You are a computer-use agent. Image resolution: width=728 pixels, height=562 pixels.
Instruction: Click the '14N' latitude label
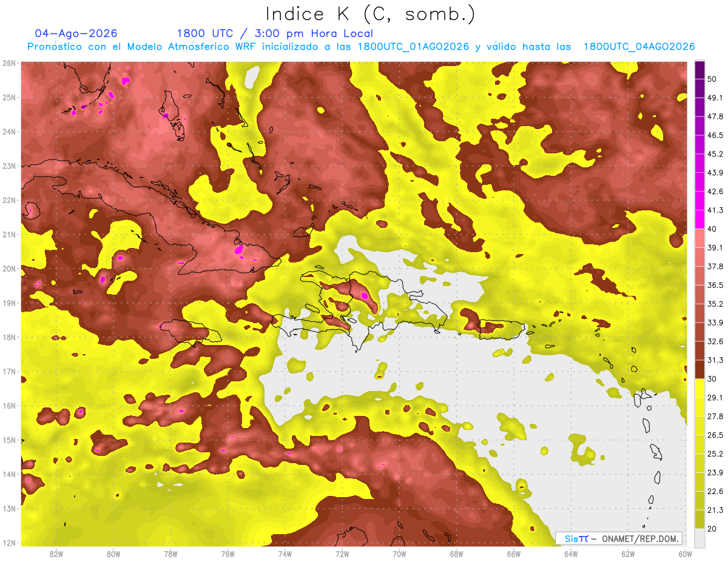[x=8, y=474]
